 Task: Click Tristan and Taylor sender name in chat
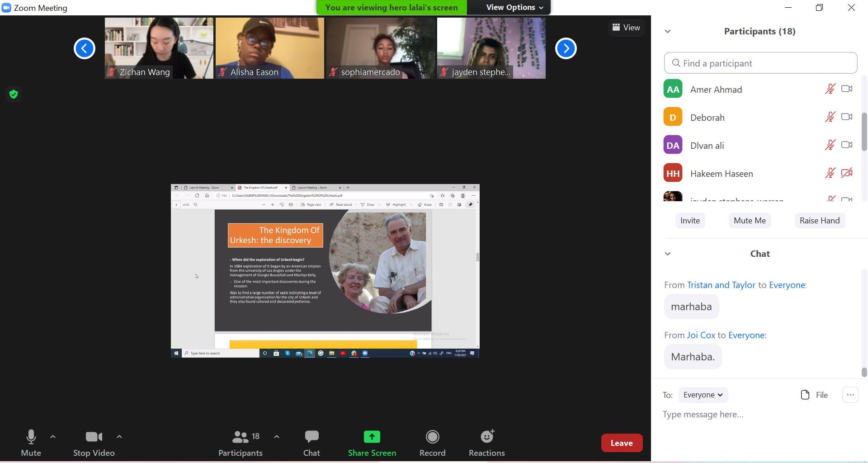tap(721, 285)
